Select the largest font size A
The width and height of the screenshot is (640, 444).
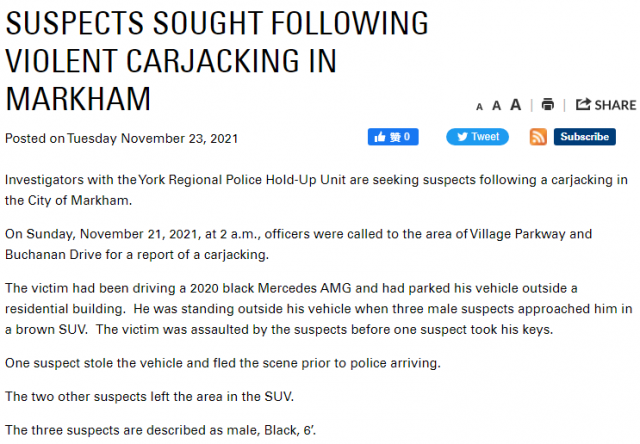(516, 105)
